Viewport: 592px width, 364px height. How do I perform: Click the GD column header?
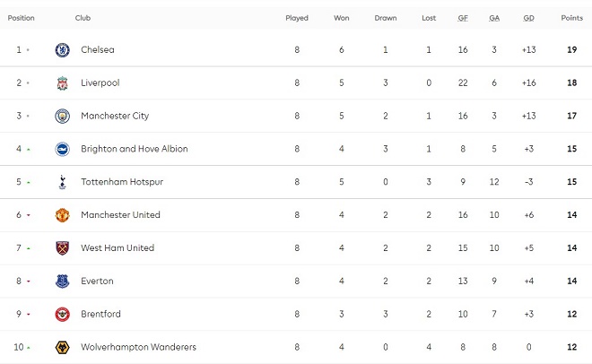click(x=529, y=18)
